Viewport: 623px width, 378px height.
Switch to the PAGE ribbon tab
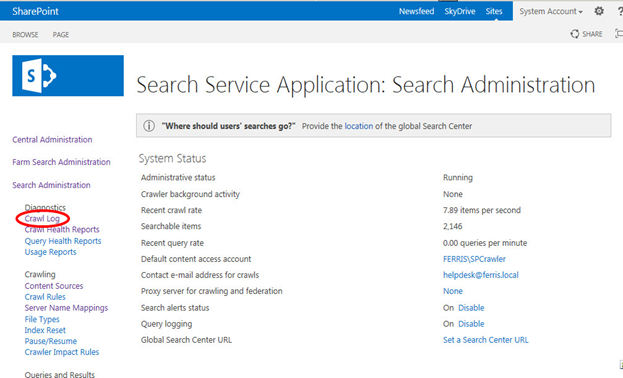coord(61,35)
